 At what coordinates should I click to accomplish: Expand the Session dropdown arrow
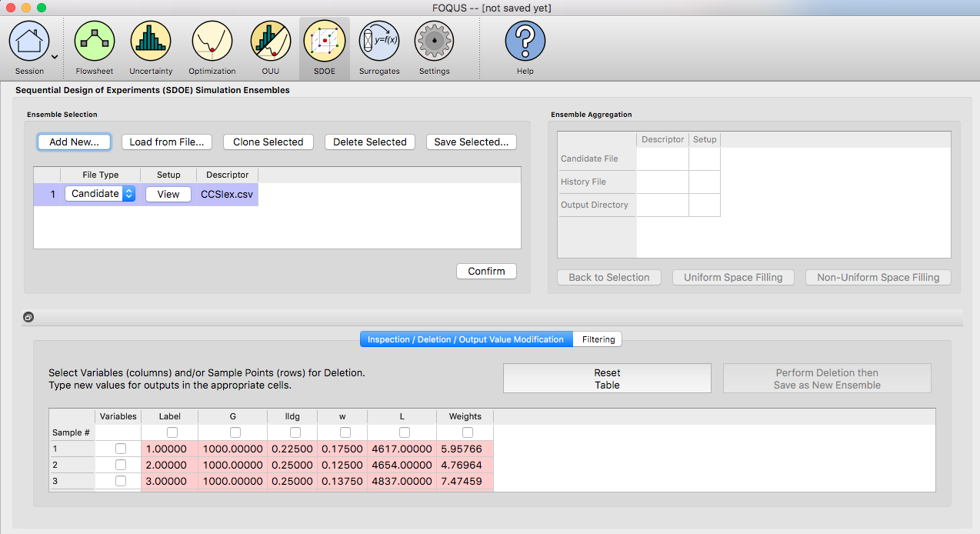pyautogui.click(x=55, y=56)
